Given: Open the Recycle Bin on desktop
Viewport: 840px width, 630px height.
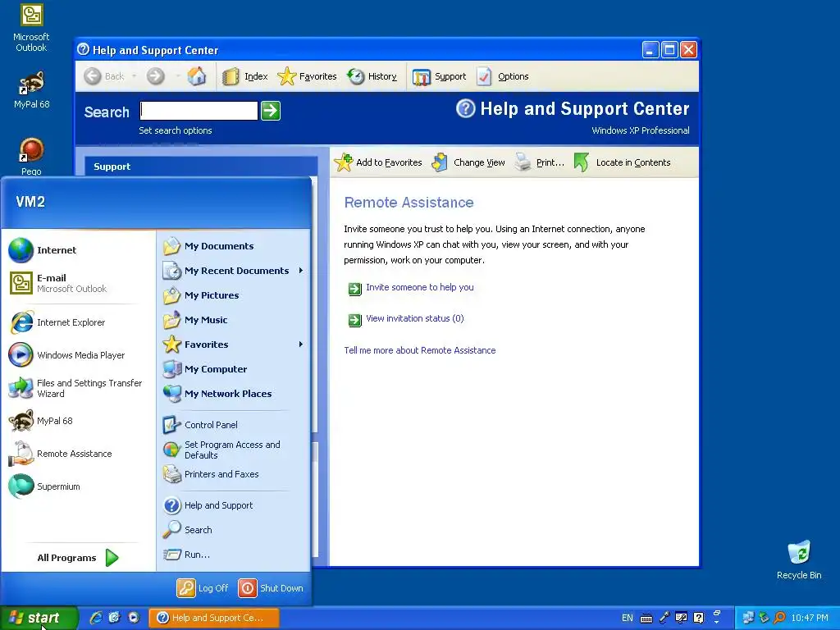Looking at the screenshot, I should pyautogui.click(x=799, y=559).
